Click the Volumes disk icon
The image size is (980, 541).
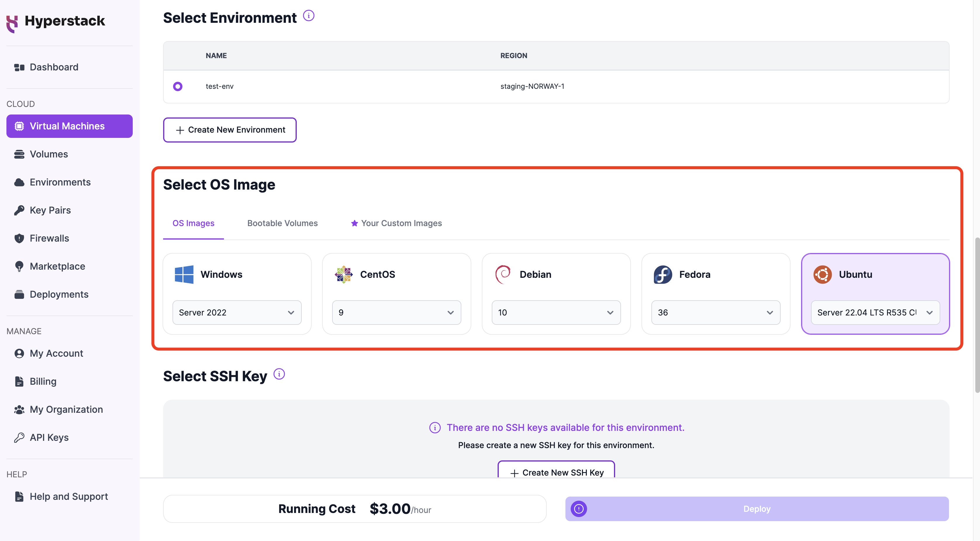click(19, 154)
